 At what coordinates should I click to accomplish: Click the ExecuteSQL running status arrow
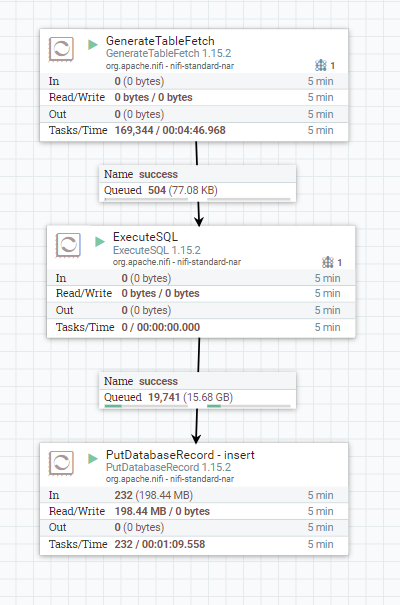(x=100, y=242)
